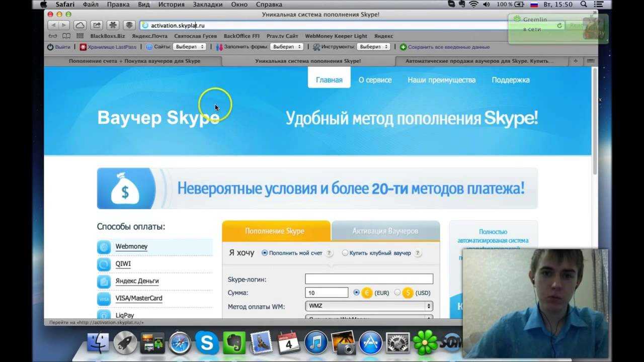Launch Skype from the Dock
Viewport: 644px width, 362px height.
pos(207,343)
